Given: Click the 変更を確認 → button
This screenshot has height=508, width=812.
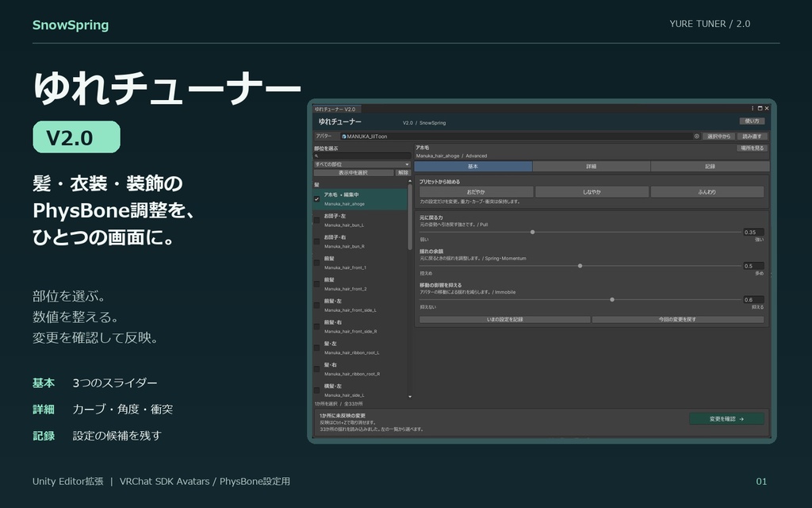Looking at the screenshot, I should pos(726,419).
